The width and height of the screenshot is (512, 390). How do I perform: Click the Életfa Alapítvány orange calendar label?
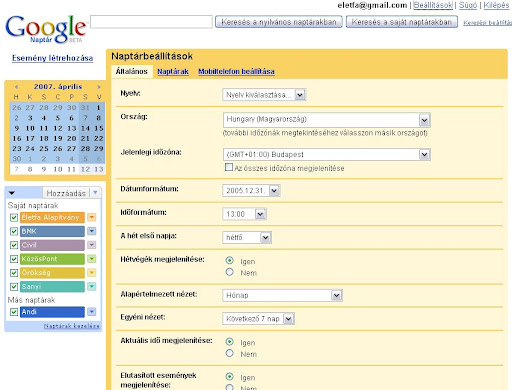point(52,217)
